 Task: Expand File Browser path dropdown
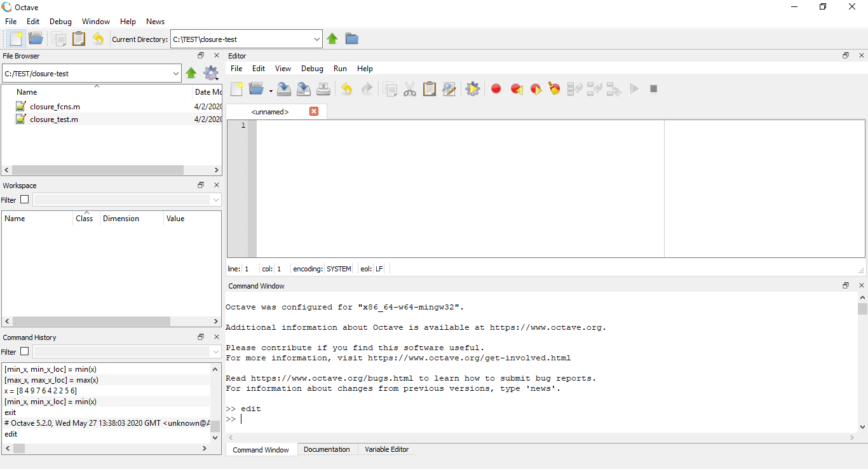click(x=176, y=74)
